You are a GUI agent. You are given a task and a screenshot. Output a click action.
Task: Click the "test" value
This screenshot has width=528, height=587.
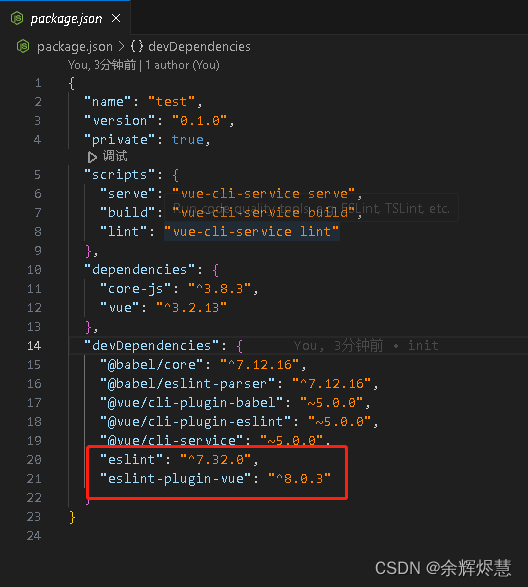171,102
